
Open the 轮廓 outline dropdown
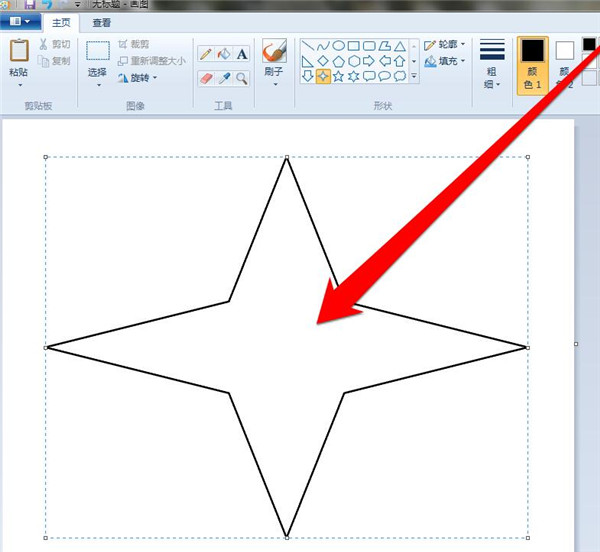click(445, 45)
